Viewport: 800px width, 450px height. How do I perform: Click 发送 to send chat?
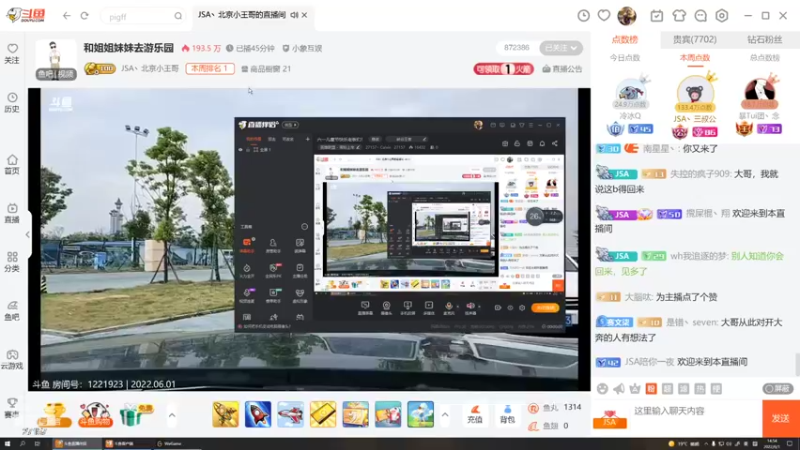781,418
